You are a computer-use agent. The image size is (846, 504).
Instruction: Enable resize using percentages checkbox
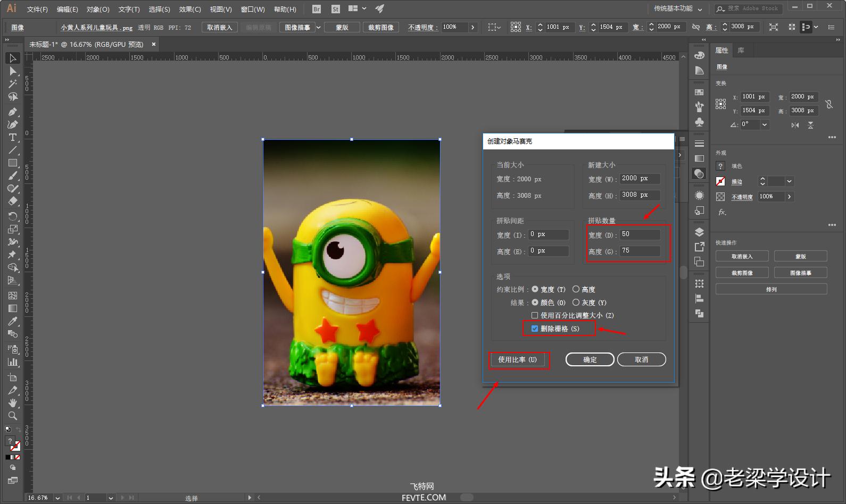click(535, 315)
